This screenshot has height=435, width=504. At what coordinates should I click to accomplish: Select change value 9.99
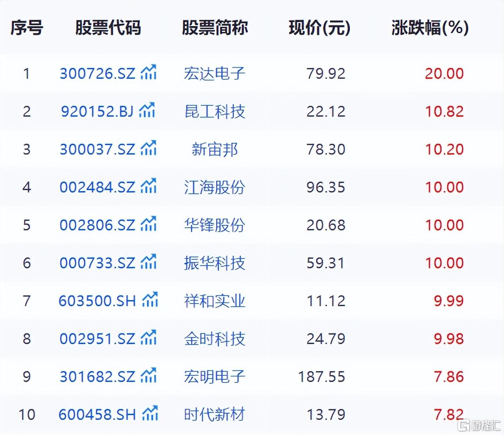(449, 301)
